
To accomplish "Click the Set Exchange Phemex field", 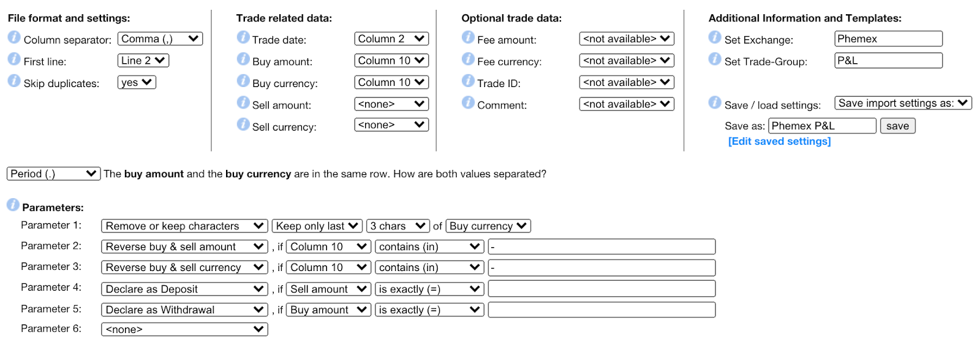I will [888, 39].
